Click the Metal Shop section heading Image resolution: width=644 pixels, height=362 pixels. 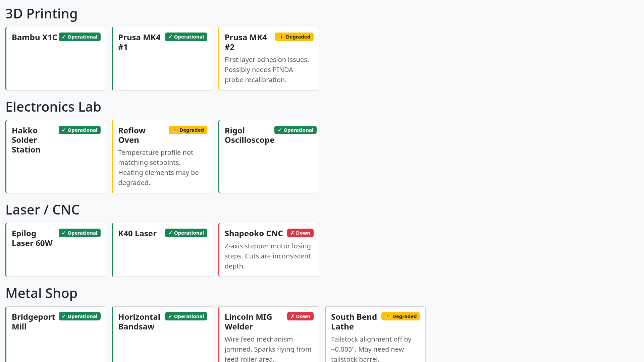pyautogui.click(x=42, y=293)
